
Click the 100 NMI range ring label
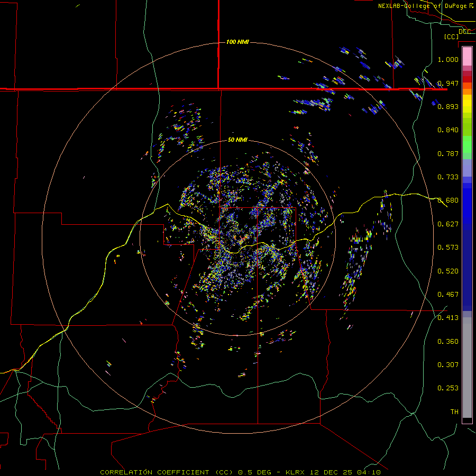point(237,42)
